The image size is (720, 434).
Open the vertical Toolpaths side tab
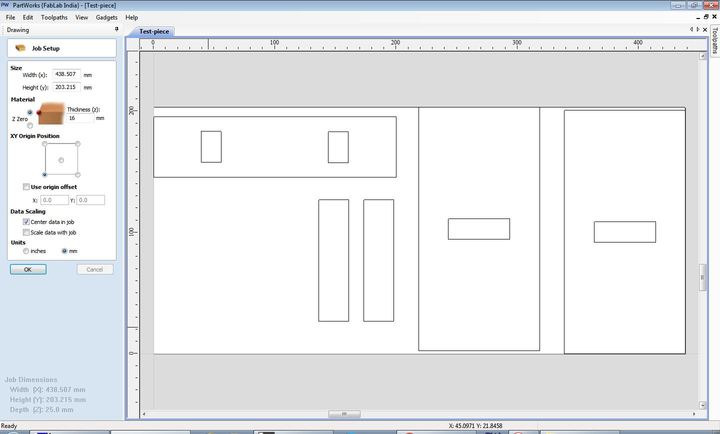715,40
